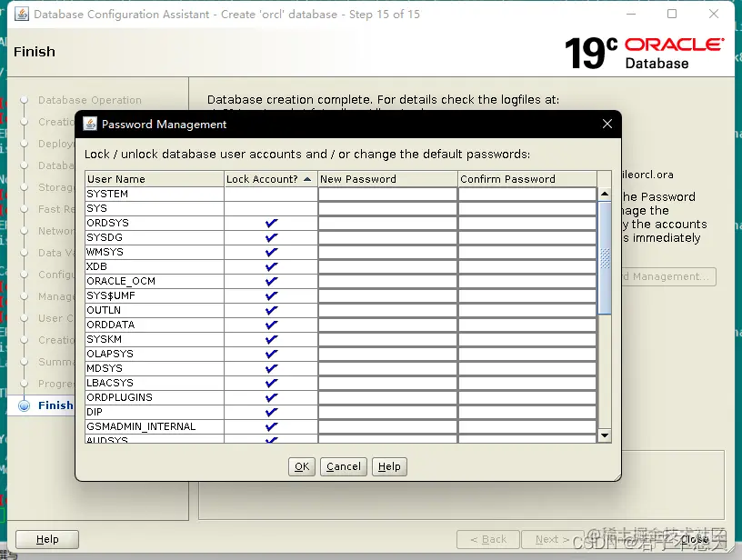The height and width of the screenshot is (560, 742).
Task: Unlock the LBACSYS account checkmark
Action: pos(271,383)
